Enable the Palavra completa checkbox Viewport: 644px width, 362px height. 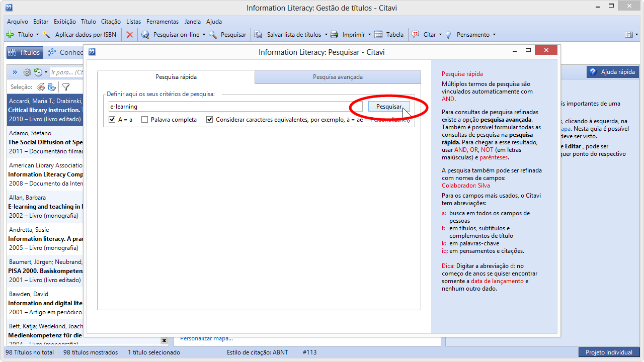(145, 120)
